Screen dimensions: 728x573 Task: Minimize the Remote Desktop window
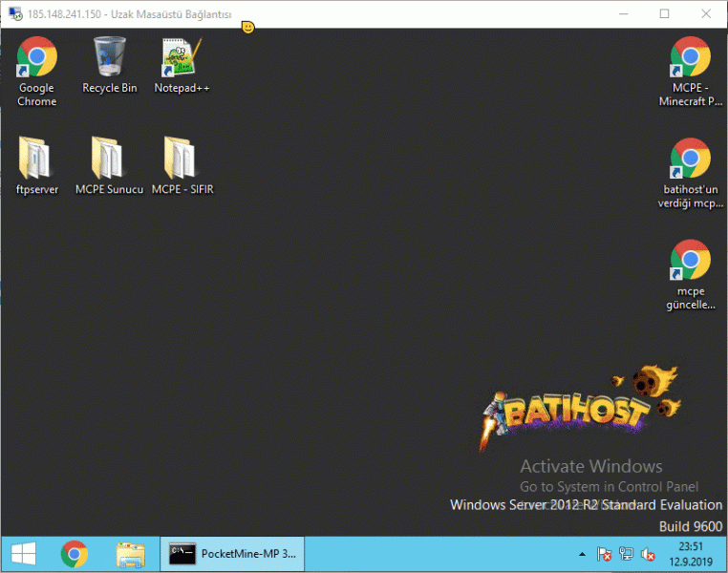point(624,14)
